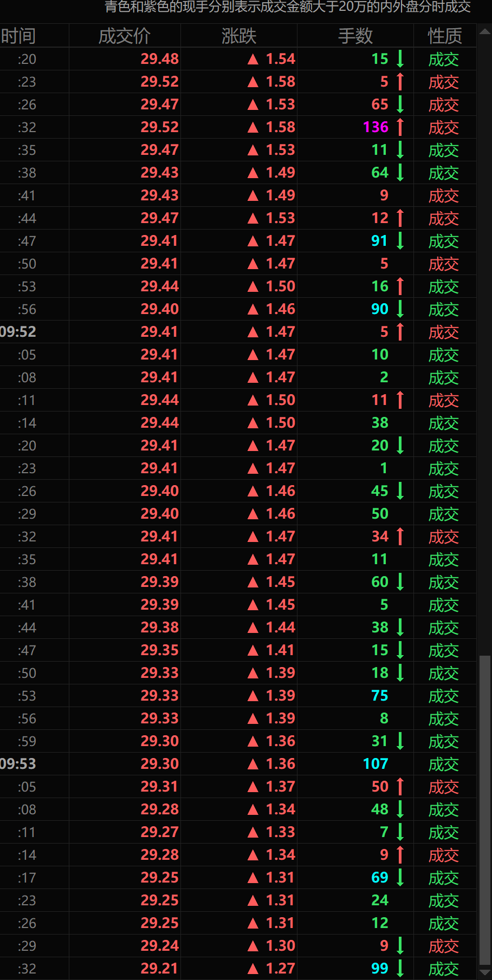This screenshot has height=980, width=492.
Task: Select the price cell 29.38
Action: pyautogui.click(x=160, y=628)
